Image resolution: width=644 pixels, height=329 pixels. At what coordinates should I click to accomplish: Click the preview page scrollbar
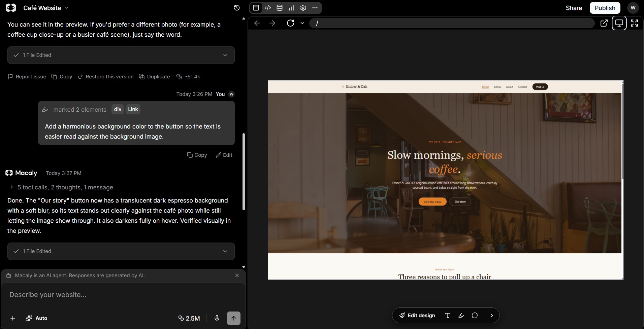[622, 131]
